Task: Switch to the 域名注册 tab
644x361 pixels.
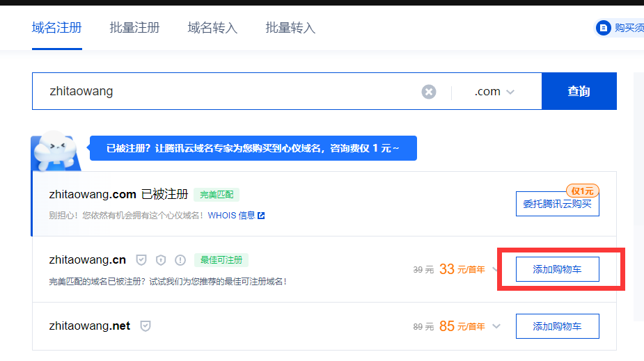Action: [x=56, y=28]
